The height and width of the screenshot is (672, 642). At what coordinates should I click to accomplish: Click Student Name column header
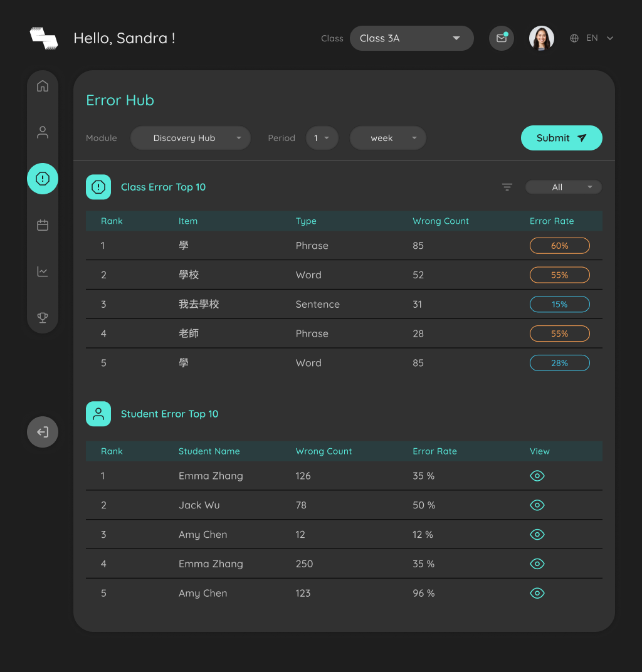tap(209, 451)
